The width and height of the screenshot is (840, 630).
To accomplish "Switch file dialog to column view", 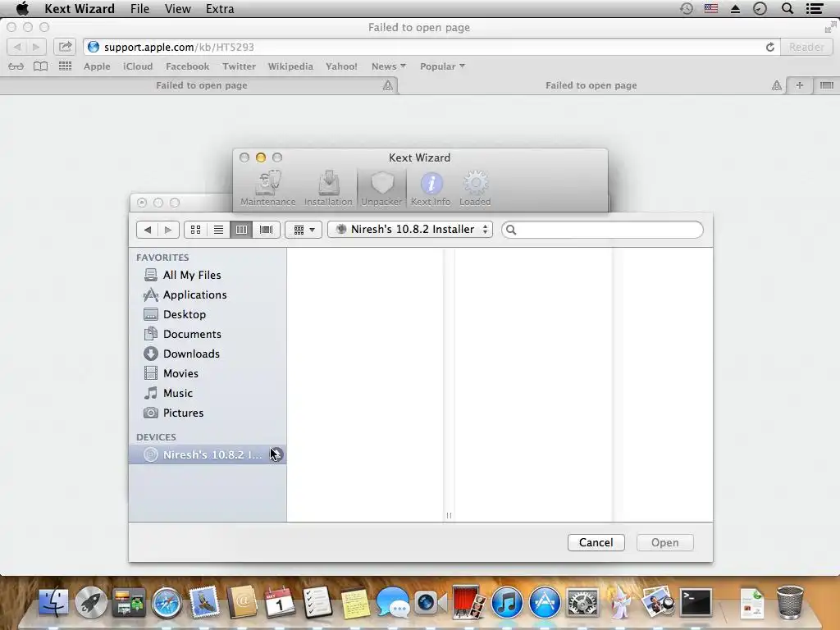I will point(242,230).
